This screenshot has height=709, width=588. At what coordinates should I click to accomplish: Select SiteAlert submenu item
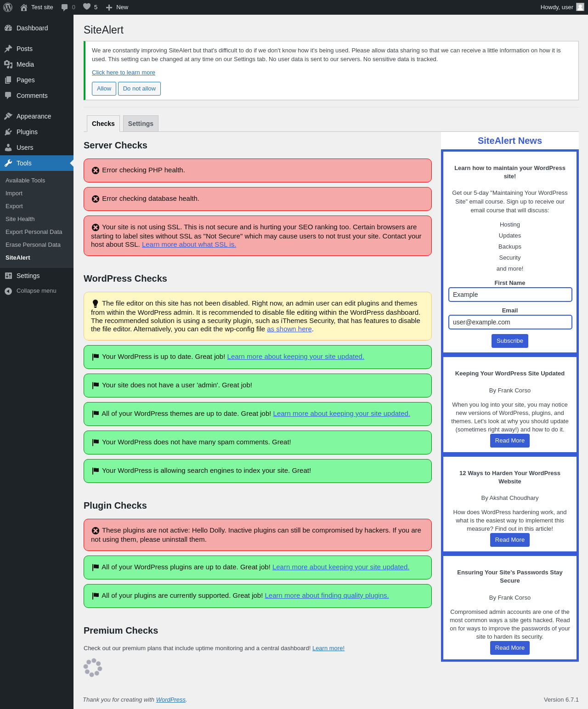18,258
